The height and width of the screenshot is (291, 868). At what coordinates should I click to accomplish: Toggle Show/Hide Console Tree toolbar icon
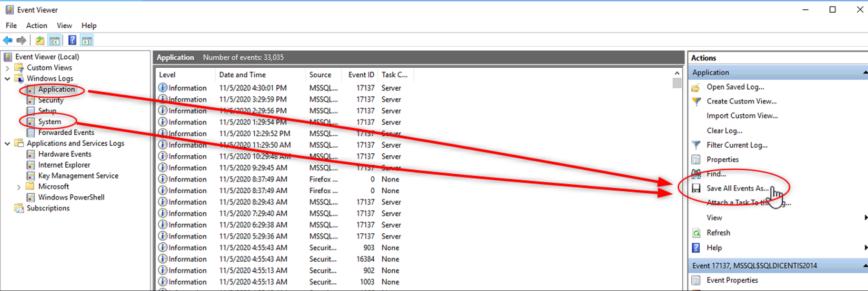pyautogui.click(x=55, y=41)
